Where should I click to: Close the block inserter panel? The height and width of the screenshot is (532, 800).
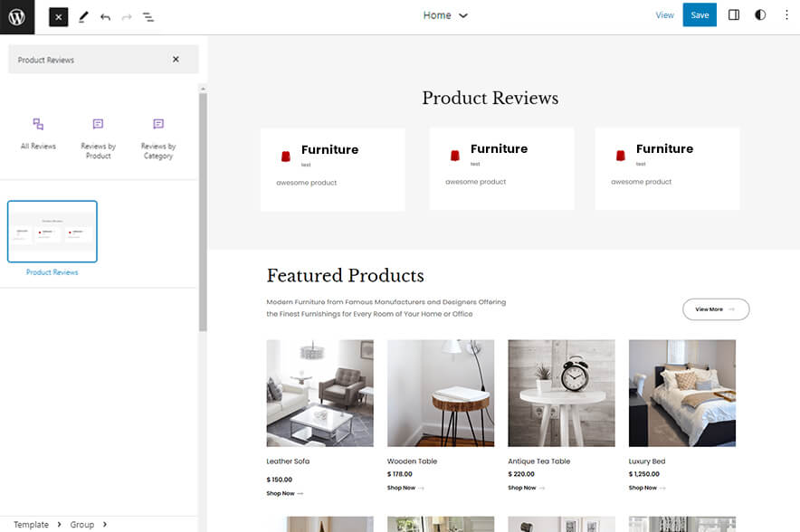58,16
